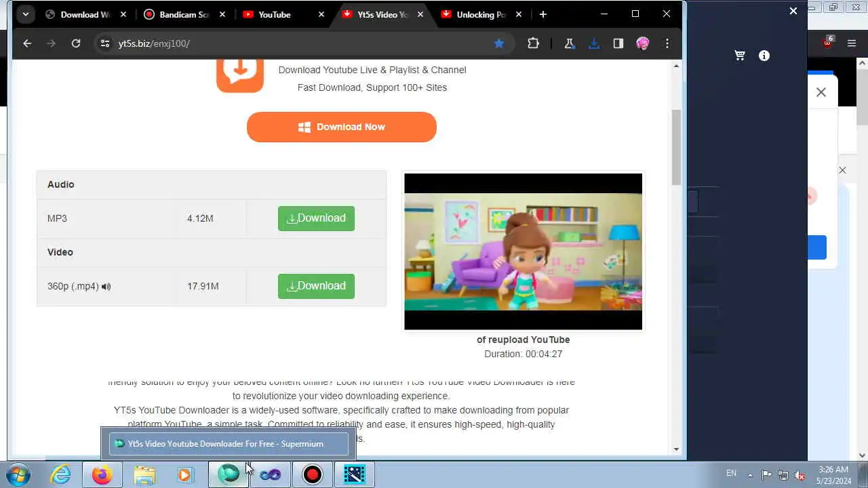This screenshot has height=488, width=868.
Task: Open the hamburger menu in background browser
Action: 852,43
